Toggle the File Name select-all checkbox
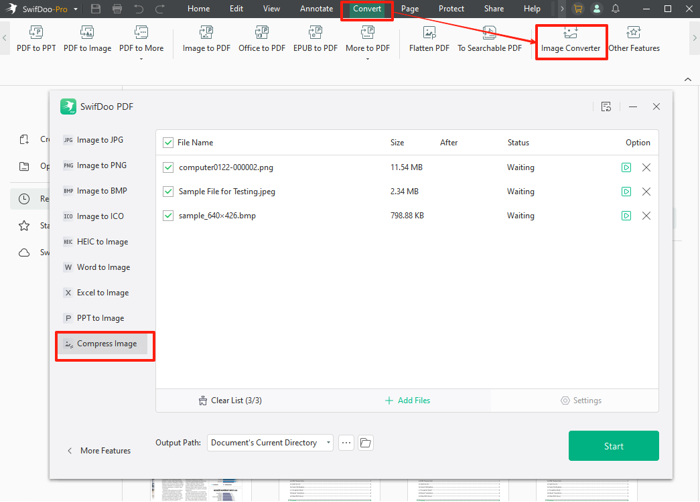The width and height of the screenshot is (700, 502). pos(168,142)
